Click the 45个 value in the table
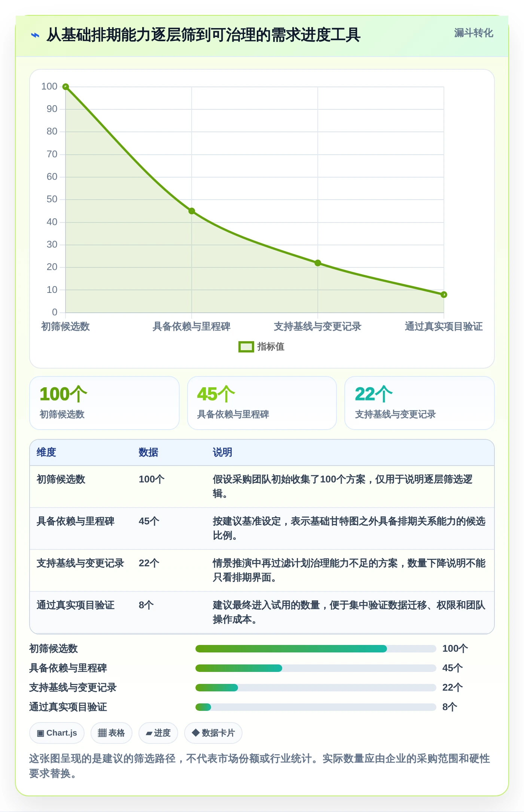Viewport: 524px width, 812px height. 149,521
